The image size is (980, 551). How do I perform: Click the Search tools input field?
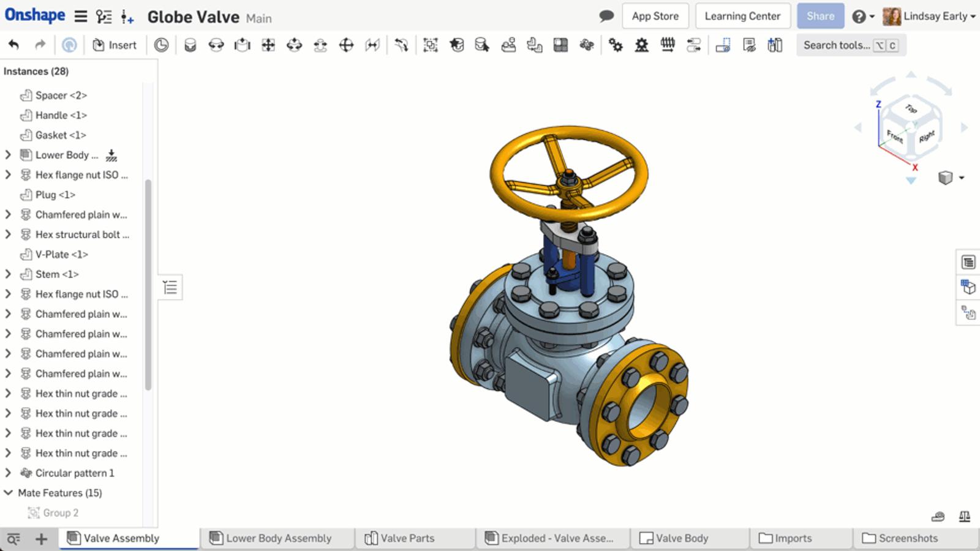[836, 45]
